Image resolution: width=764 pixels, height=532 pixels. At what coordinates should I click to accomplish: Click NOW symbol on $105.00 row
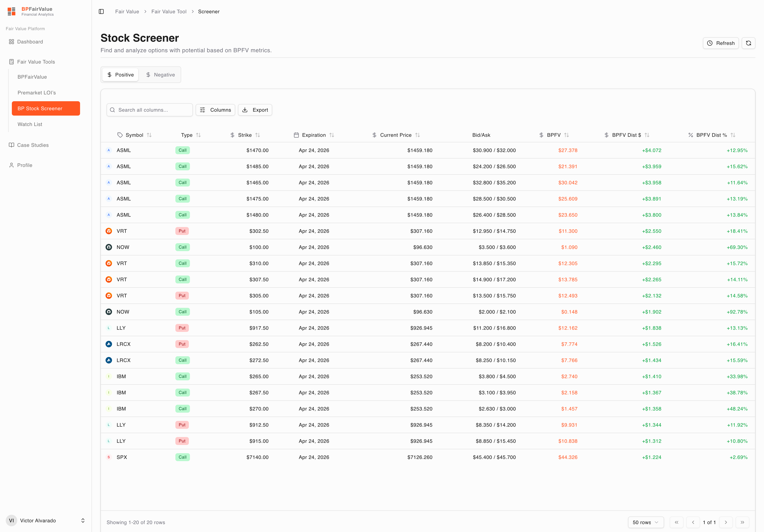click(x=123, y=312)
